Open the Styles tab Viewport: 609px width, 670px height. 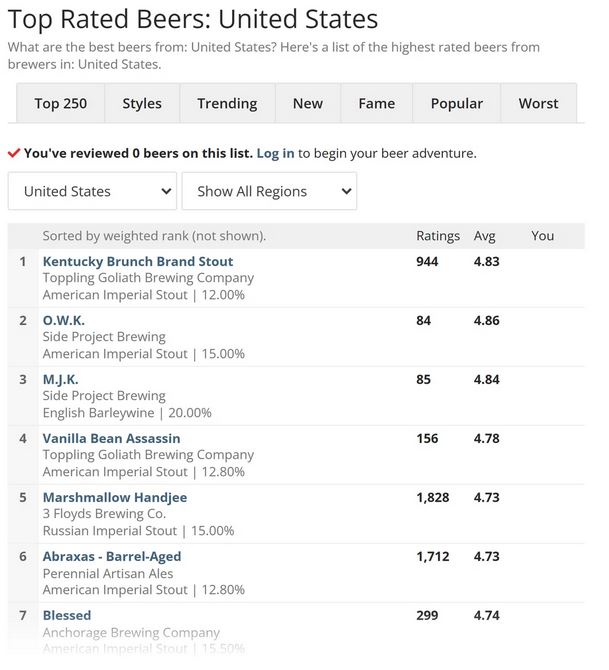(142, 103)
